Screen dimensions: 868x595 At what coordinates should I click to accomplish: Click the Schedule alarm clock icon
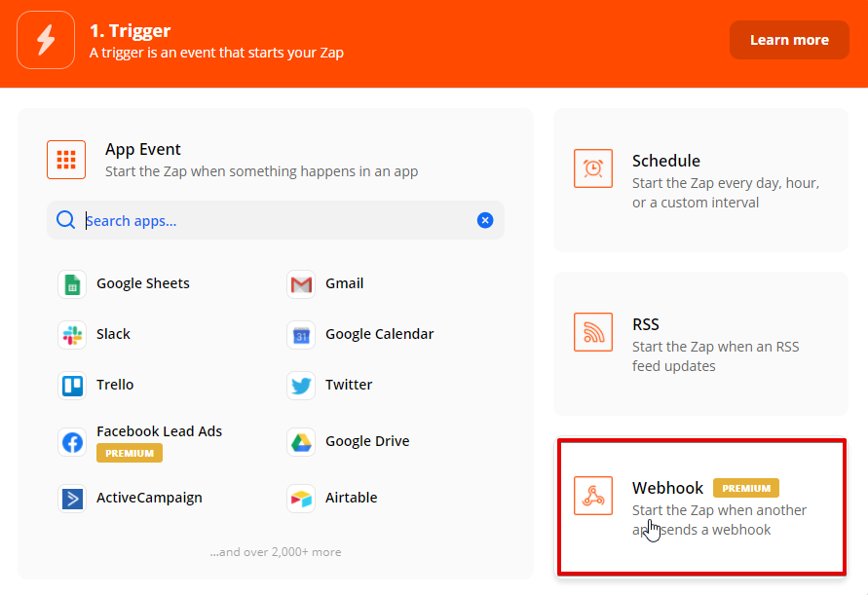coord(593,168)
